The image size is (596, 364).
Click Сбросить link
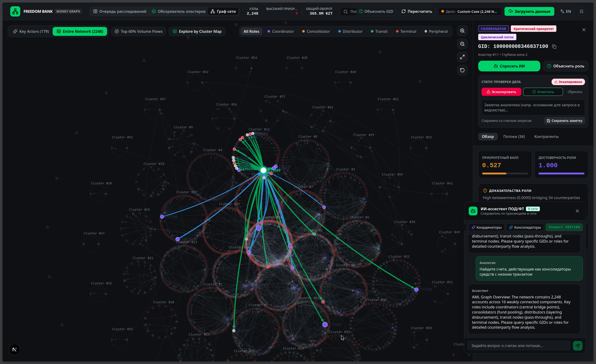click(x=575, y=92)
